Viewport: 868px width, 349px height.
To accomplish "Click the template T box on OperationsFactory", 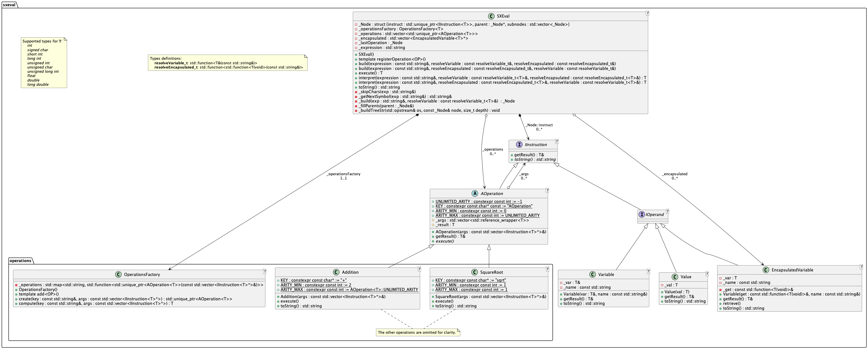I will tap(265, 271).
